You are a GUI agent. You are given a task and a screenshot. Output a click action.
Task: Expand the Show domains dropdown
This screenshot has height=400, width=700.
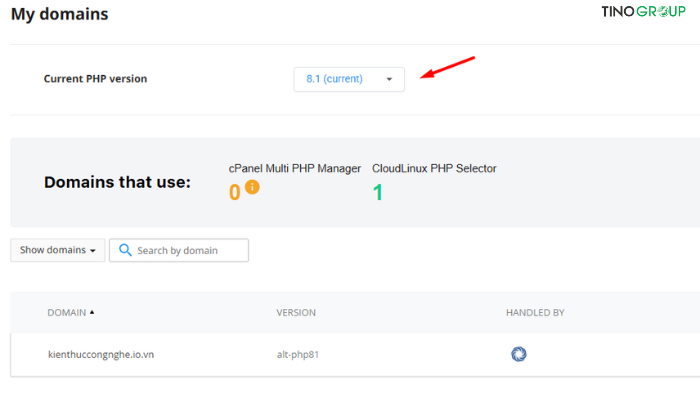tap(57, 250)
